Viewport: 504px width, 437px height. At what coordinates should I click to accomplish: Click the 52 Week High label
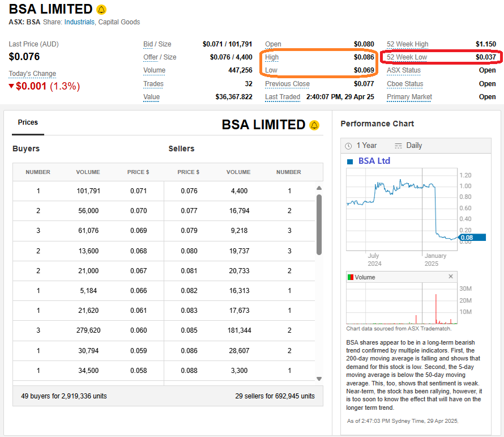tap(407, 44)
